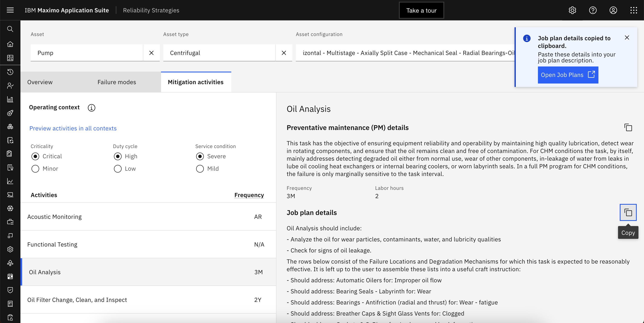This screenshot has width=644, height=323.
Task: Click the Take a tour button
Action: point(421,10)
